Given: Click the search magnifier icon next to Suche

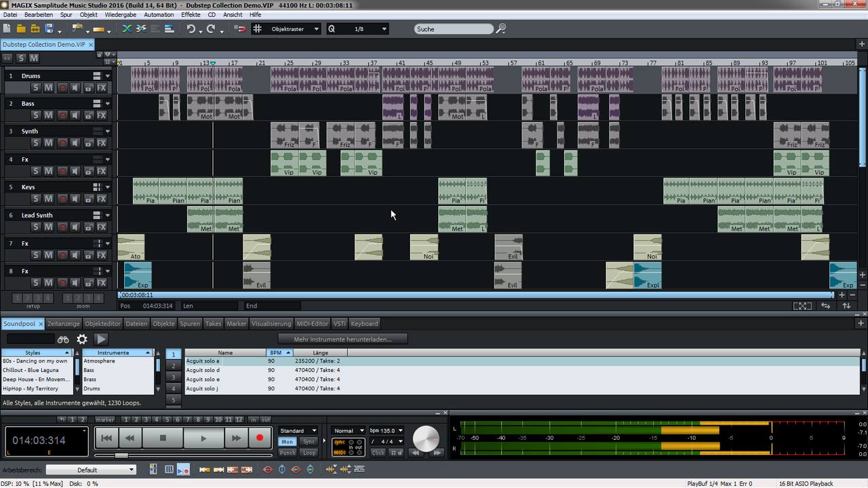Looking at the screenshot, I should 501,29.
